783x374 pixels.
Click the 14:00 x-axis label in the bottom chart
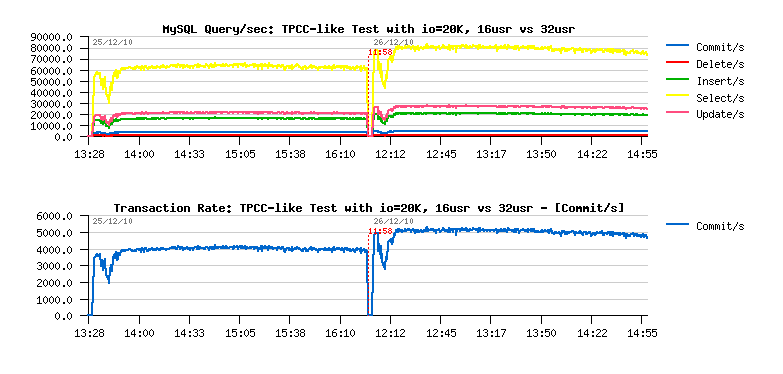pos(139,334)
